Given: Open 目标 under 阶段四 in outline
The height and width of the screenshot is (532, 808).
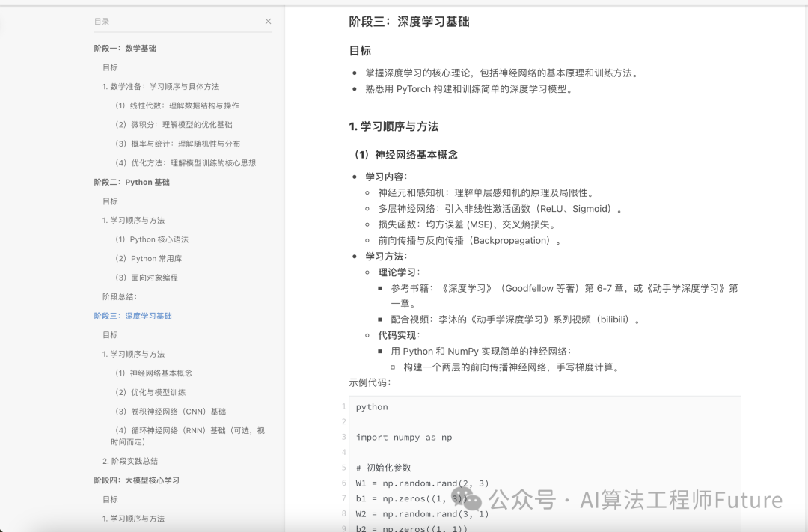Looking at the screenshot, I should [110, 499].
